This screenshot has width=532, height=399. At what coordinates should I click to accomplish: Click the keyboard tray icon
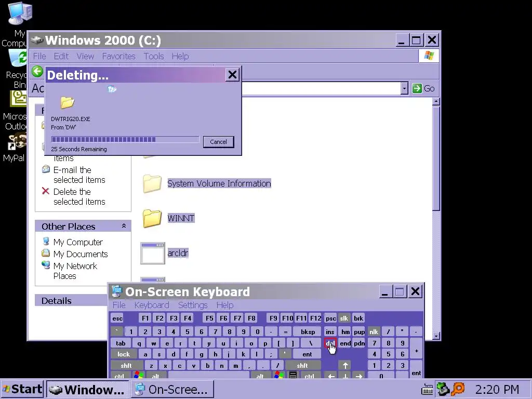pyautogui.click(x=427, y=389)
